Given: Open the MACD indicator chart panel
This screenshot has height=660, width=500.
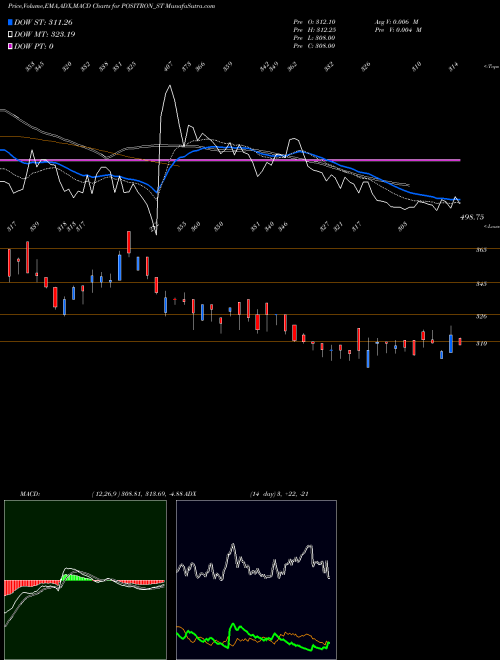Looking at the screenshot, I should [x=85, y=580].
